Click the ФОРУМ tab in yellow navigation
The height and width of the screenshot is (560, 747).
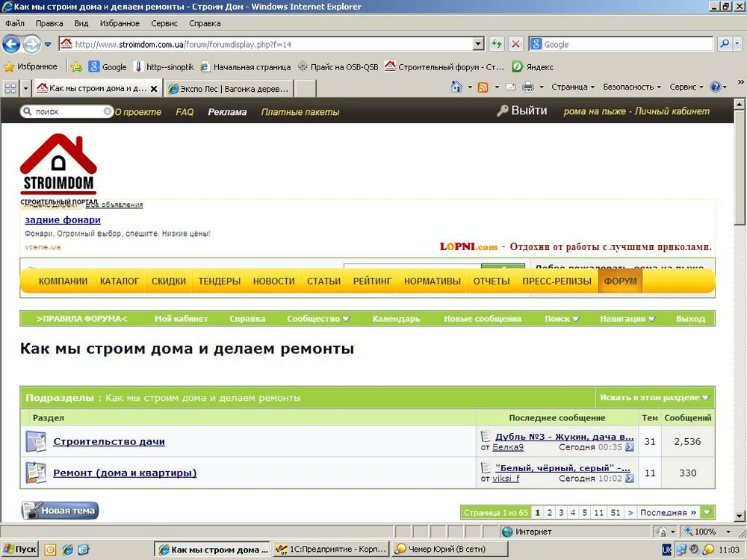(620, 281)
